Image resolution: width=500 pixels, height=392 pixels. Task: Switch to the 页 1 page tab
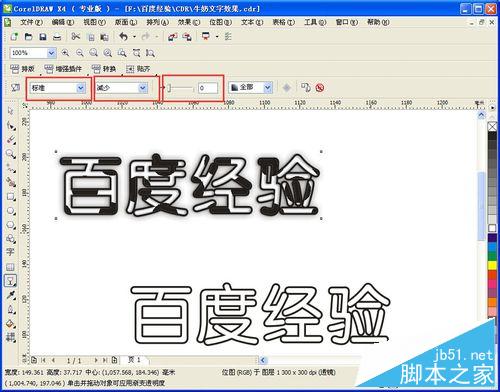point(134,360)
